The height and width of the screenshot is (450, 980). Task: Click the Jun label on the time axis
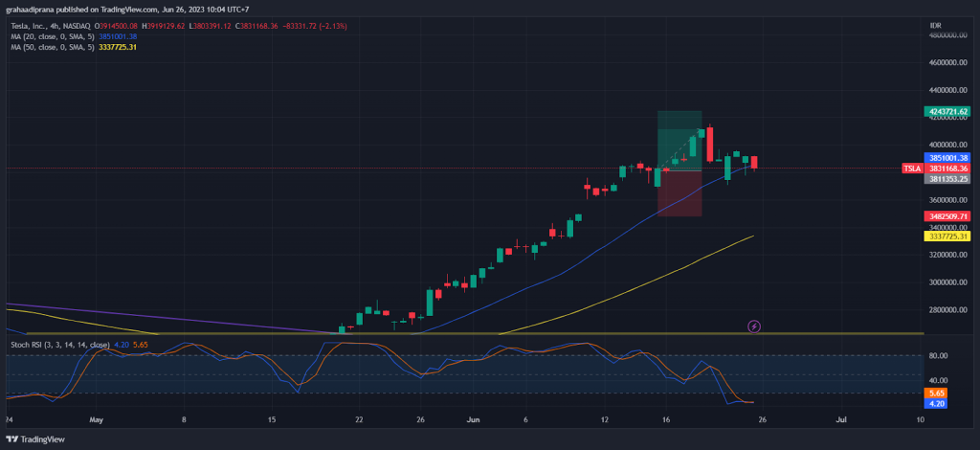[x=473, y=419]
